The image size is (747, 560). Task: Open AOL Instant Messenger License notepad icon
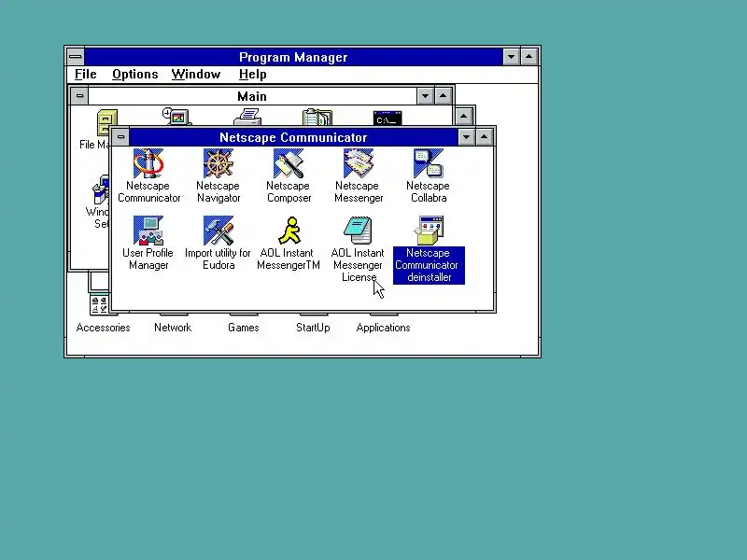[359, 231]
